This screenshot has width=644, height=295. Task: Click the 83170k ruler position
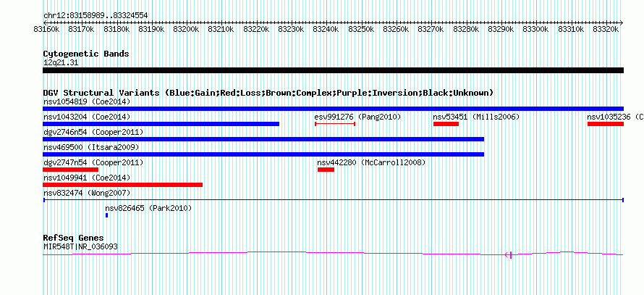pyautogui.click(x=81, y=29)
